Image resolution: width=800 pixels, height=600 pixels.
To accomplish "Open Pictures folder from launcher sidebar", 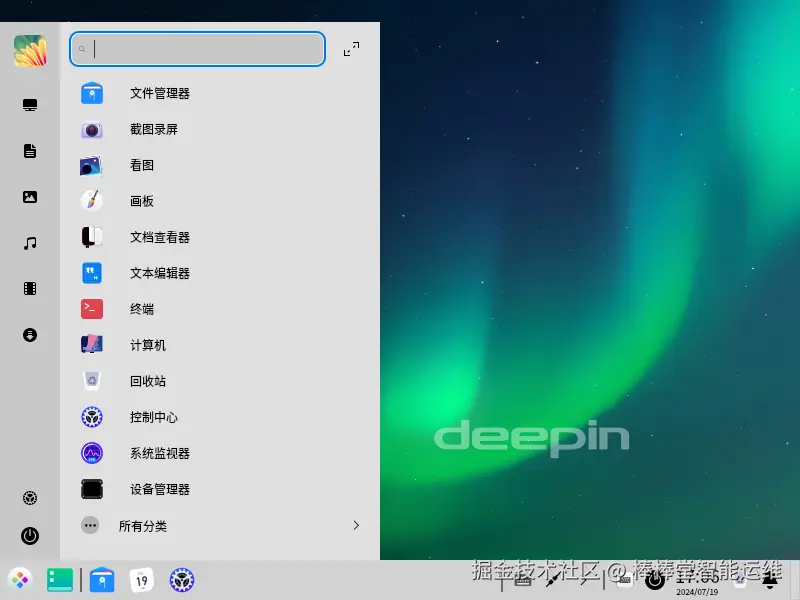I will [x=30, y=197].
